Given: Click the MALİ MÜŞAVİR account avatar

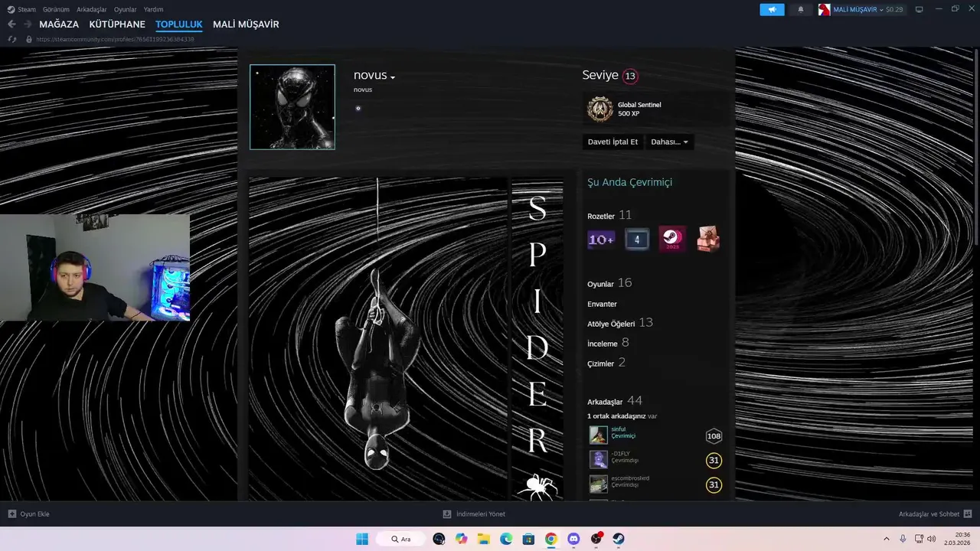Looking at the screenshot, I should click(x=825, y=9).
